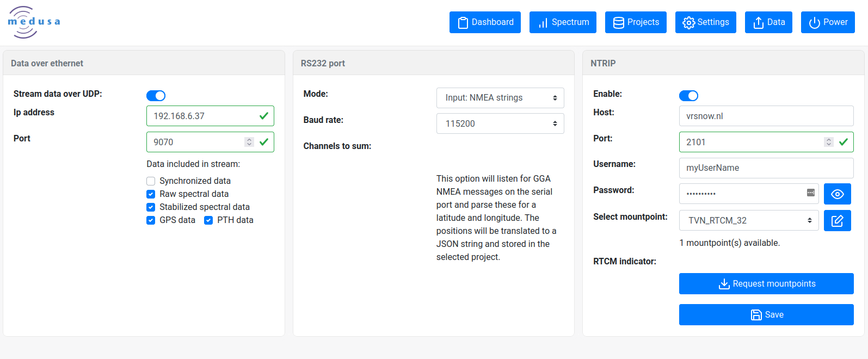Open the Settings page
Screen dimensions: 868x359
point(705,22)
